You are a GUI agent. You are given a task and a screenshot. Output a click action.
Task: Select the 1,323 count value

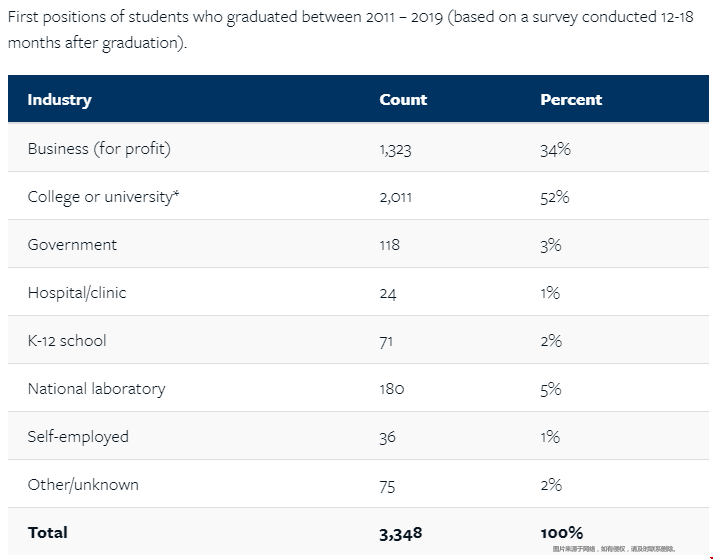pyautogui.click(x=396, y=149)
